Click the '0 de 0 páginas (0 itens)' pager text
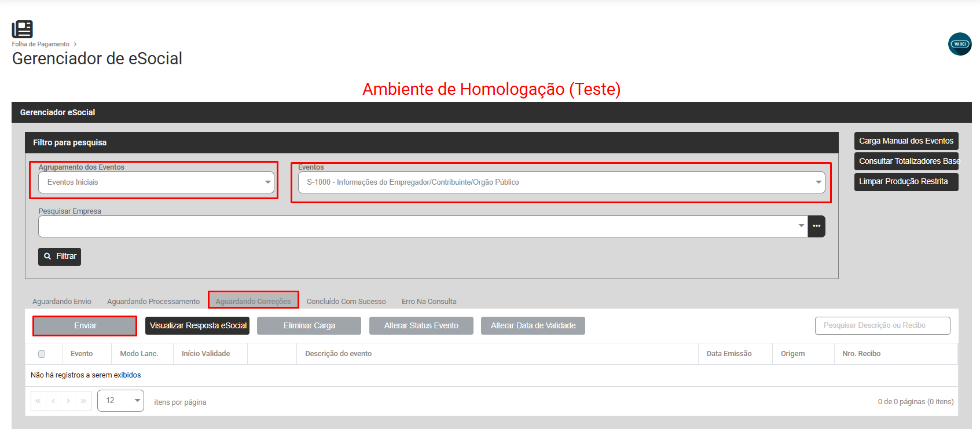This screenshot has height=436, width=980. coord(916,402)
